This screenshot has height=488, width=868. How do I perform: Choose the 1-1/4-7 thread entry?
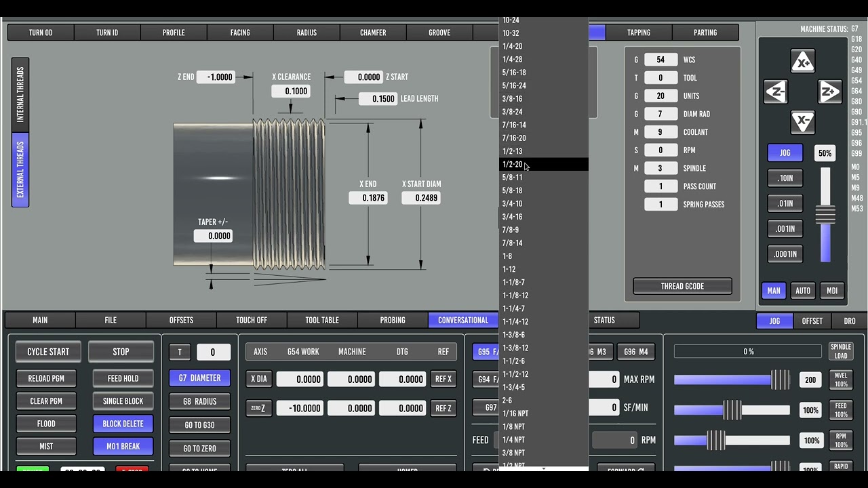tap(544, 308)
